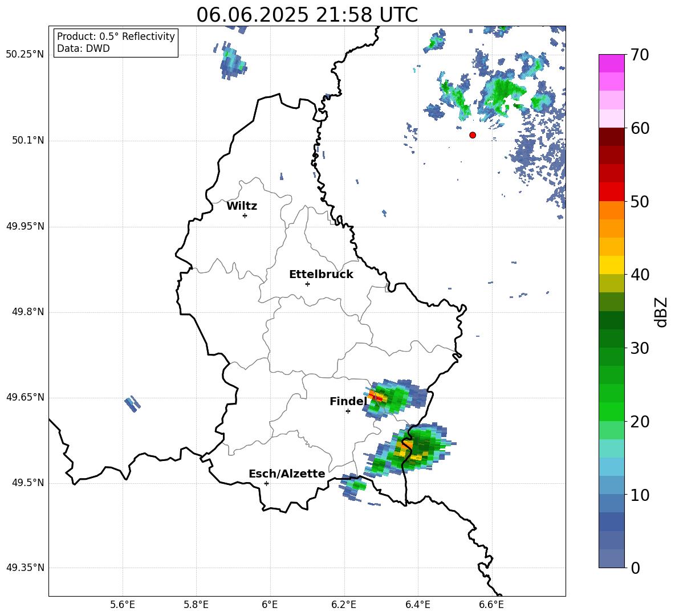This screenshot has height=616, width=675.
Task: Click the 49.95°N latitude label
Action: click(25, 226)
